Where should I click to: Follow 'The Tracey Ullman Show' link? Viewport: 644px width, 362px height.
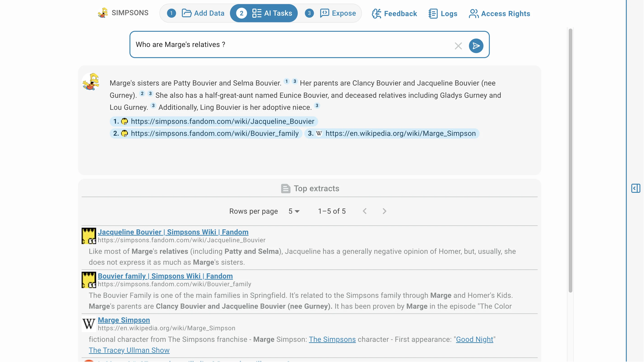coord(129,350)
